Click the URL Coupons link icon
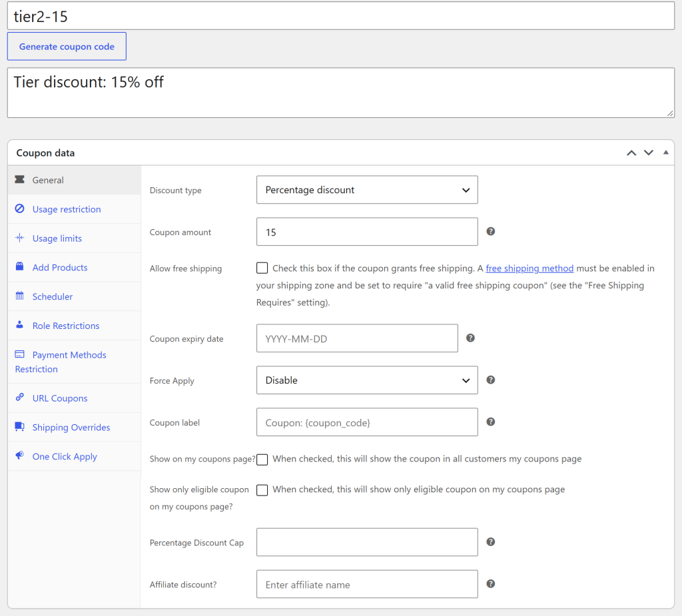Image resolution: width=682 pixels, height=616 pixels. tap(19, 397)
